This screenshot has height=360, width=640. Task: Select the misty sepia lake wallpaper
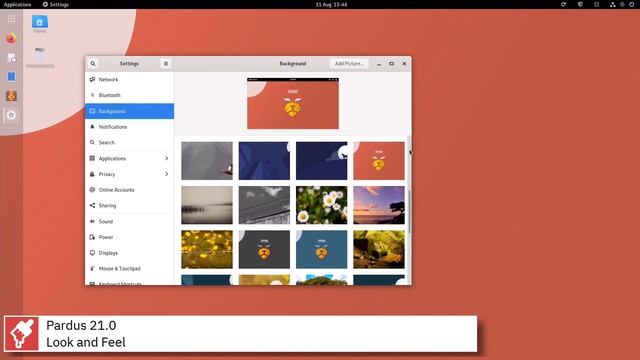(x=207, y=205)
